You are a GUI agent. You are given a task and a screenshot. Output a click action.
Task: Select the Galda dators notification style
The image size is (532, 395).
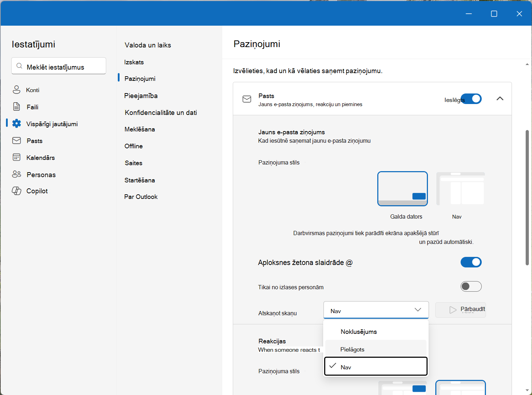pyautogui.click(x=403, y=189)
